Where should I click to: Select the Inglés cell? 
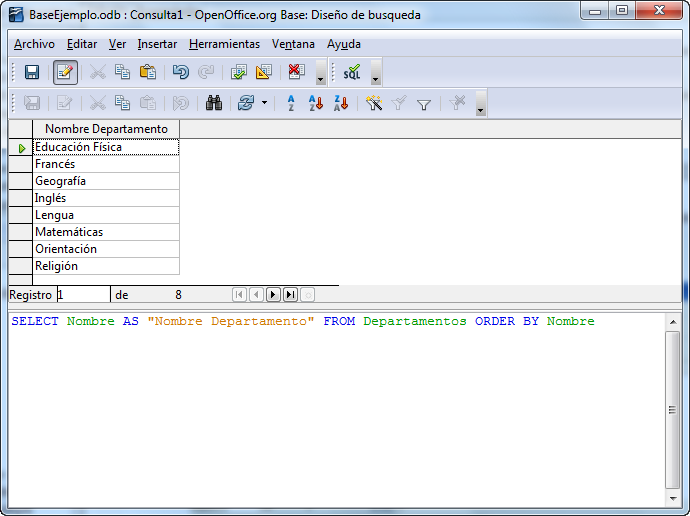click(106, 198)
